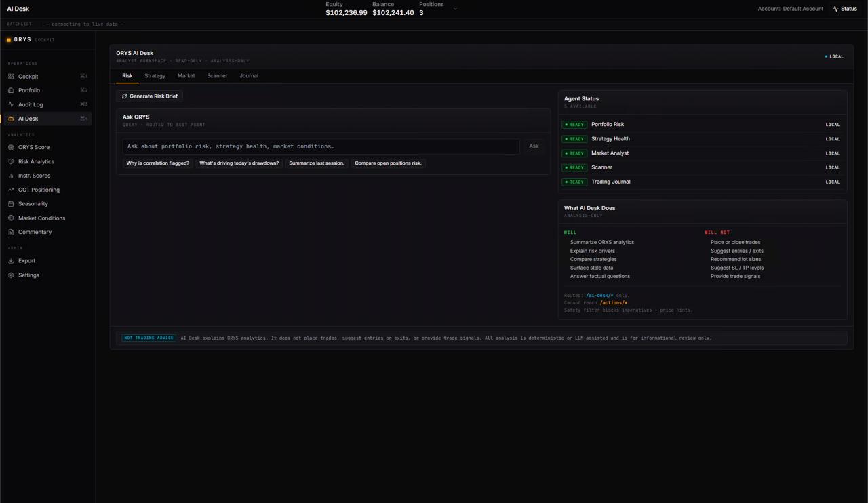
Task: Click 'Recommend lot sizes' list item
Action: 736,259
